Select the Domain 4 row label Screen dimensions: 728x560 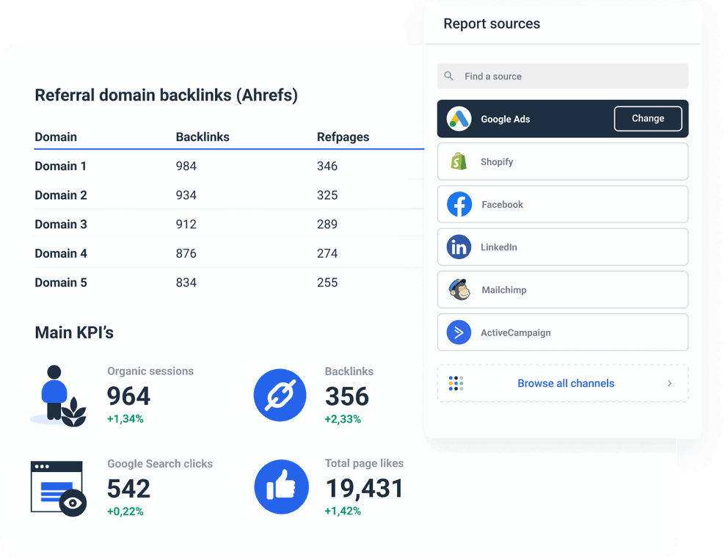[61, 253]
